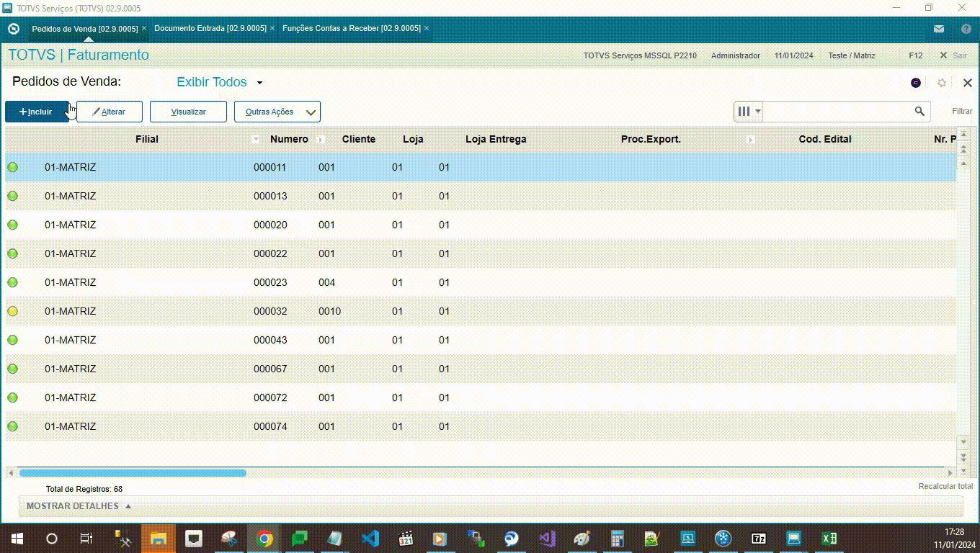
Task: Open the Calculator taskbar icon
Action: pyautogui.click(x=618, y=539)
